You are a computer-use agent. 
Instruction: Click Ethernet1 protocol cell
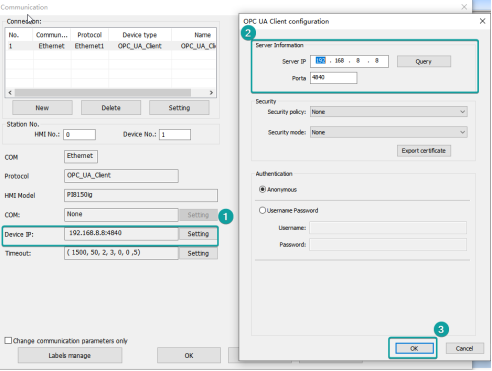pos(89,46)
